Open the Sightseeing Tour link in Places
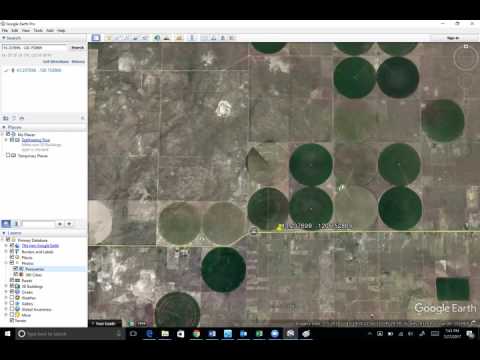The image size is (480, 360). (36, 140)
